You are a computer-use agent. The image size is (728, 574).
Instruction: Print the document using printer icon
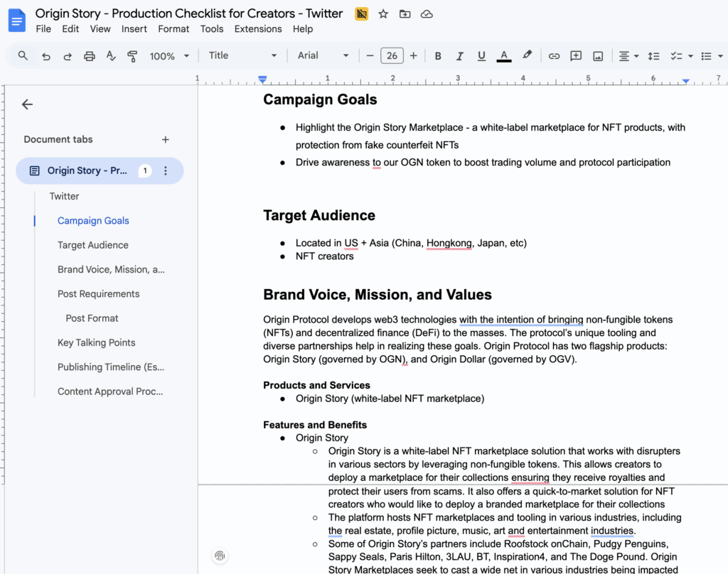point(90,56)
